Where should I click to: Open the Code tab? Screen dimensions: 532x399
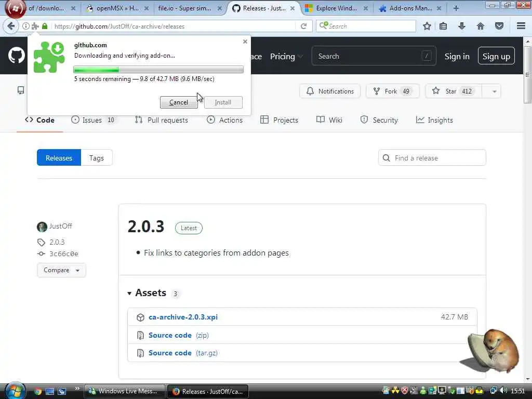[x=39, y=120]
